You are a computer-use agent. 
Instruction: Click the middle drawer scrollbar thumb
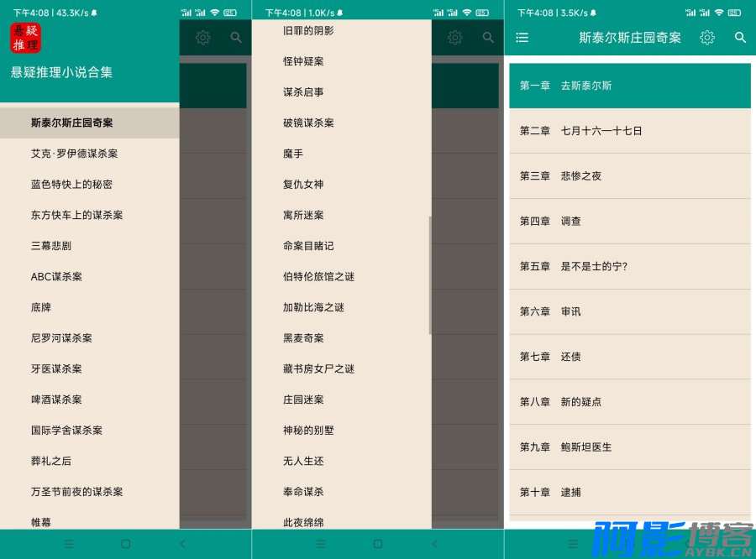[x=430, y=275]
